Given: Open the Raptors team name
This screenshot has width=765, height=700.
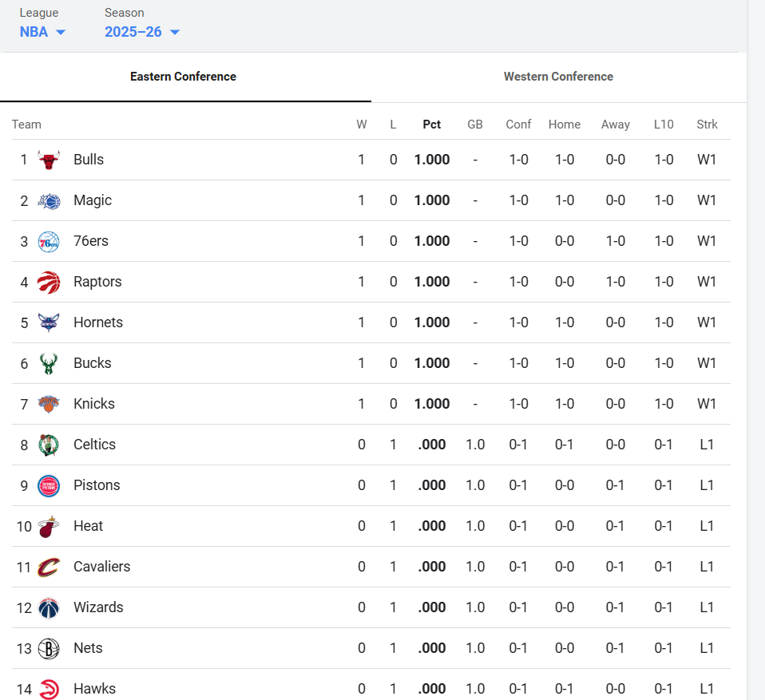Looking at the screenshot, I should pos(97,282).
